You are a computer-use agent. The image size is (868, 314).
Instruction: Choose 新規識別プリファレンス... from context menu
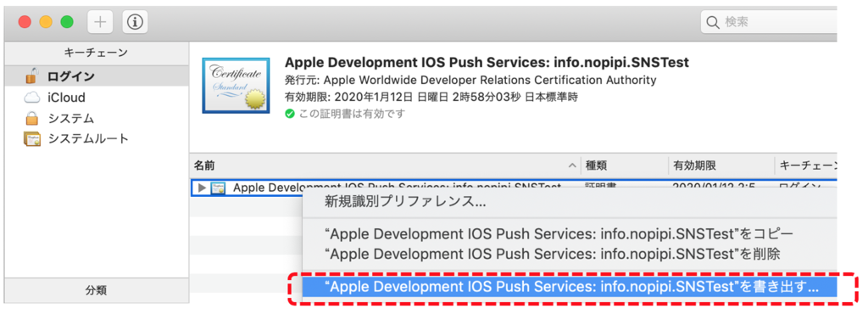(x=405, y=202)
